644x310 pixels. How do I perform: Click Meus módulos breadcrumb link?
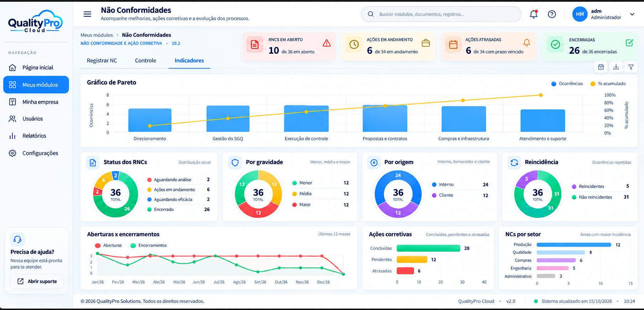click(97, 35)
